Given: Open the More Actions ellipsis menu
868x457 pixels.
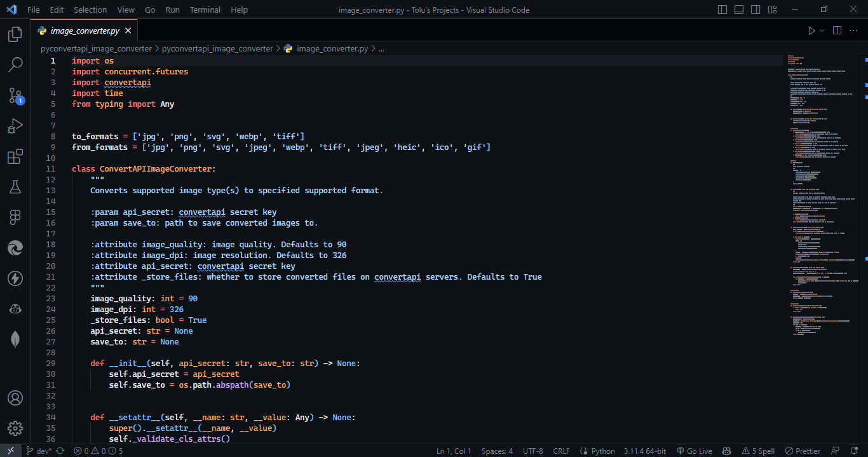Looking at the screenshot, I should 854,31.
